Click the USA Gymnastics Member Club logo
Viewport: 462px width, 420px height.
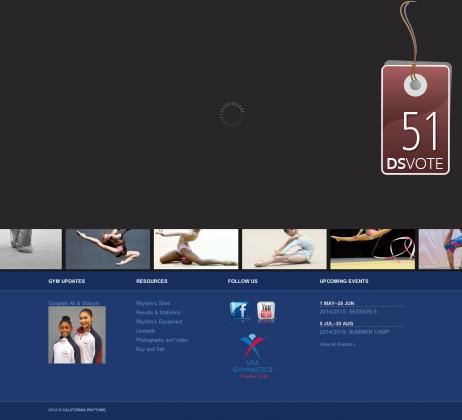(253, 356)
